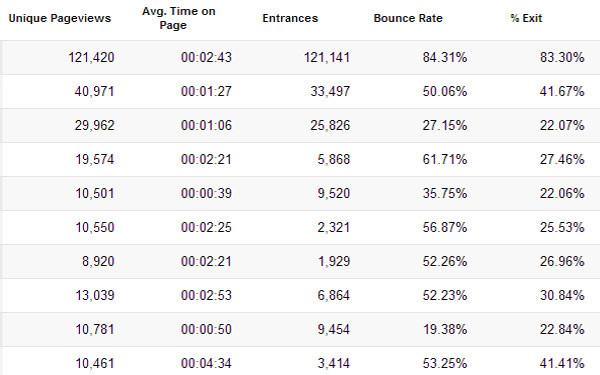
Task: Select time on page 00:02:53
Action: coord(206,296)
